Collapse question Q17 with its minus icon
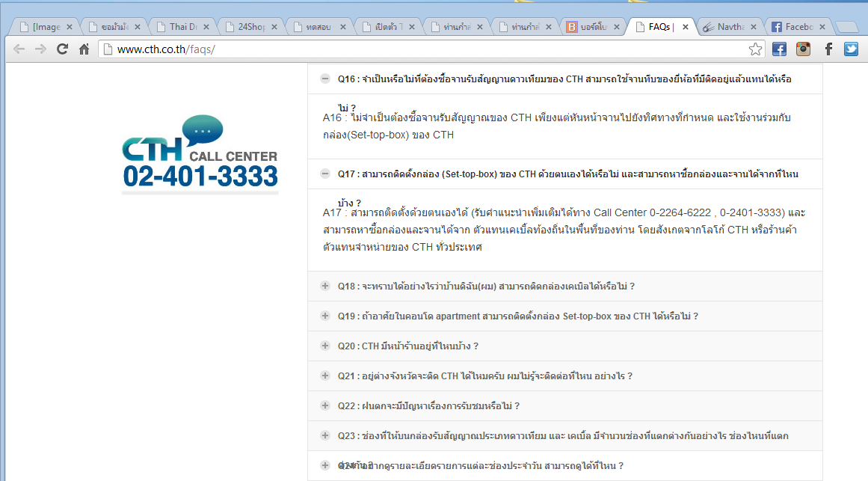 (x=325, y=174)
